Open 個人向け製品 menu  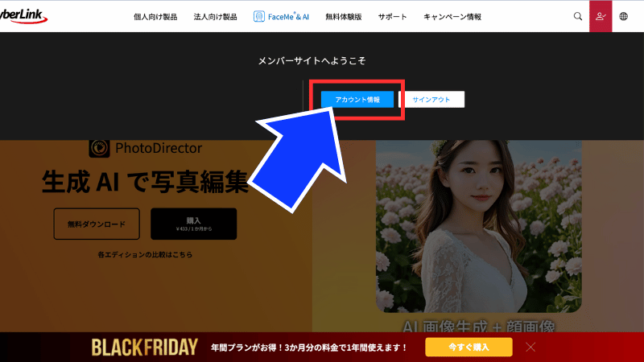(155, 17)
